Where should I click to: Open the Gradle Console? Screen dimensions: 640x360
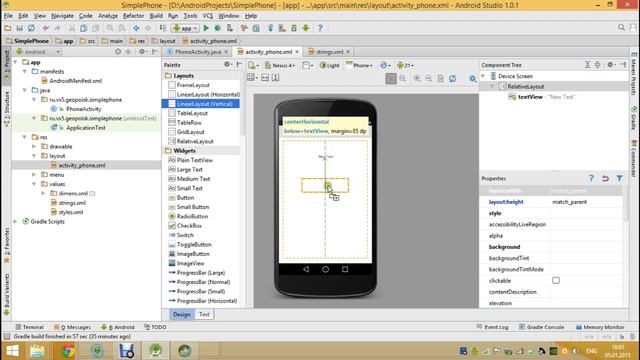click(541, 327)
